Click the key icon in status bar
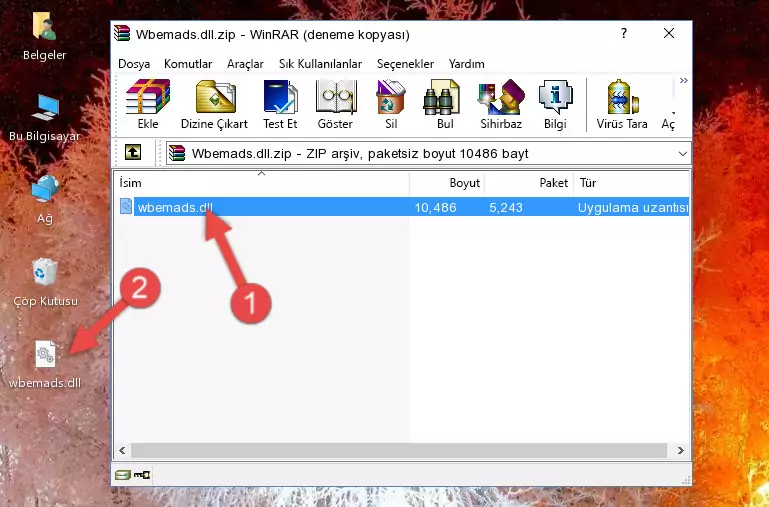This screenshot has width=769, height=507. click(142, 475)
